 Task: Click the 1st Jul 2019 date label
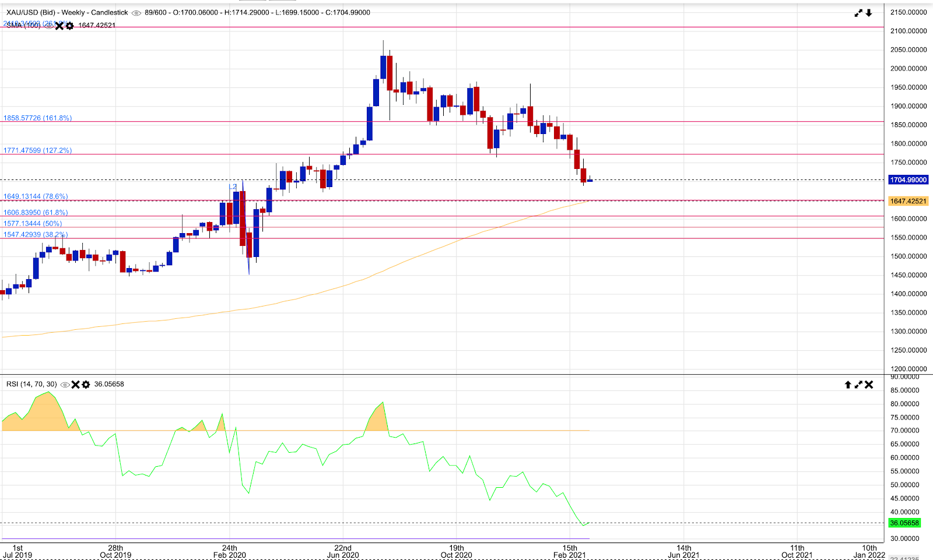[x=18, y=551]
